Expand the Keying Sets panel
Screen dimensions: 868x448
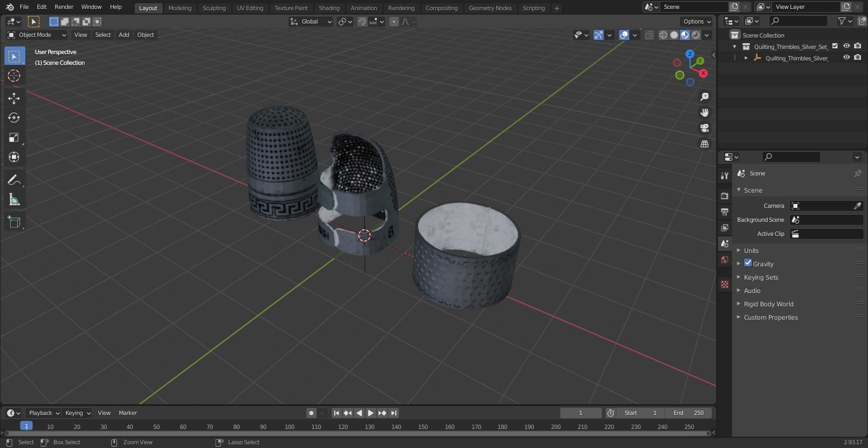tap(761, 277)
